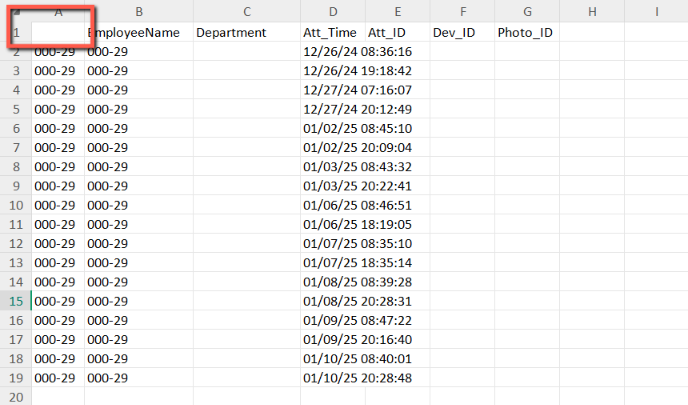Click the EmployeeName header cell
This screenshot has height=405, width=688.
(139, 32)
